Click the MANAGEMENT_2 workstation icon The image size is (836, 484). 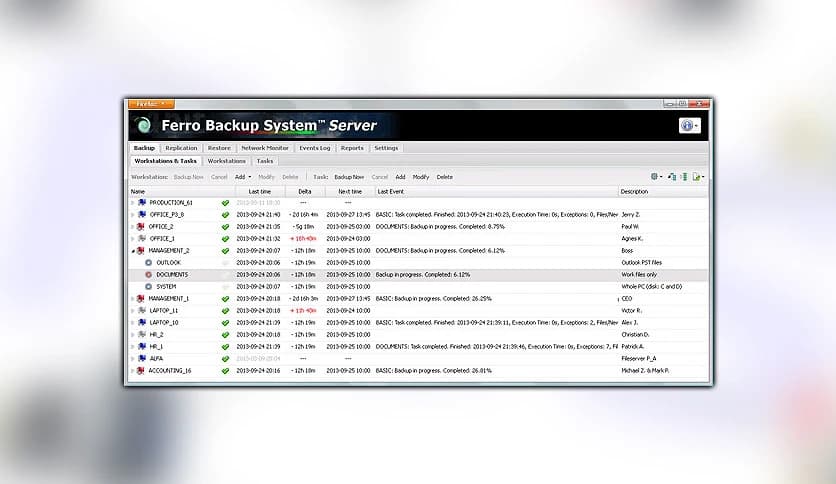pos(141,251)
